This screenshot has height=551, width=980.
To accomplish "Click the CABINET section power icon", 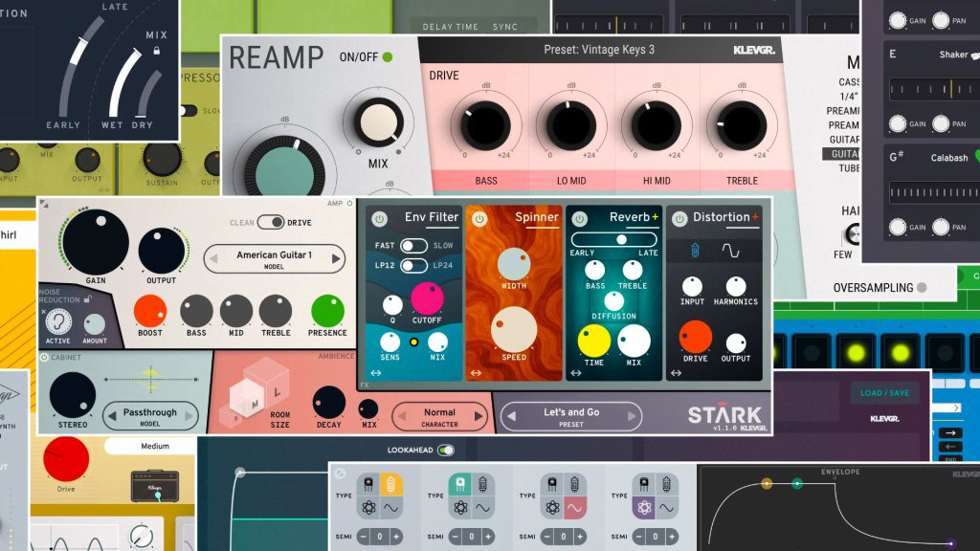I will click(44, 358).
